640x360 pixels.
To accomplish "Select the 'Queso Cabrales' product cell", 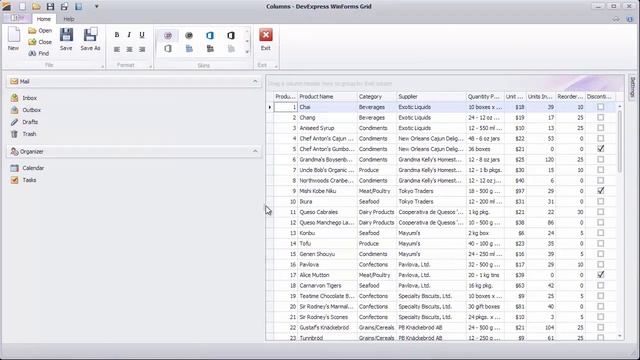I will (327, 212).
